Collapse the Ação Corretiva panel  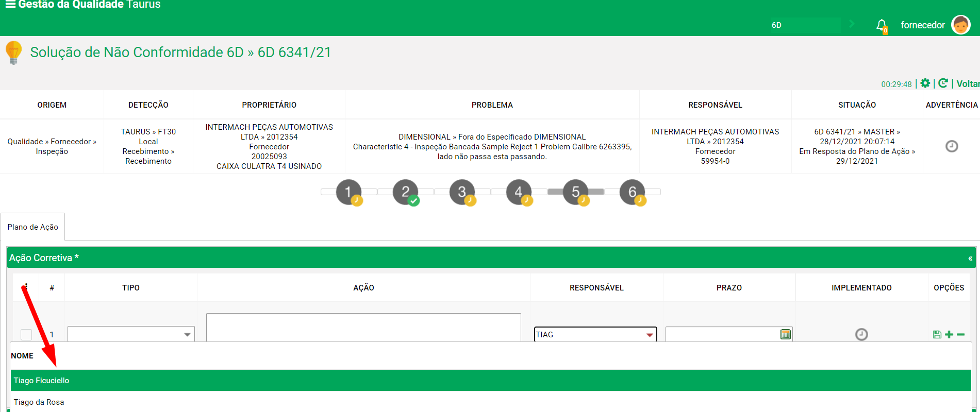pyautogui.click(x=970, y=258)
